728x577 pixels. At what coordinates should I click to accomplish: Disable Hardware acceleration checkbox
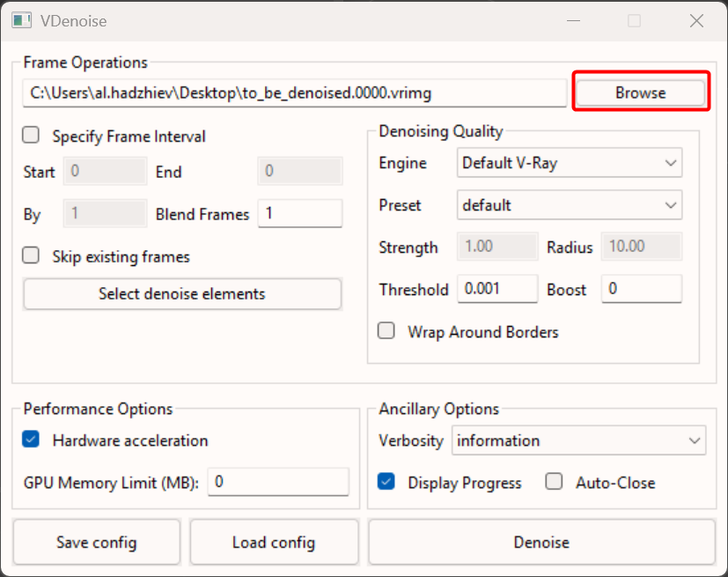click(x=32, y=440)
